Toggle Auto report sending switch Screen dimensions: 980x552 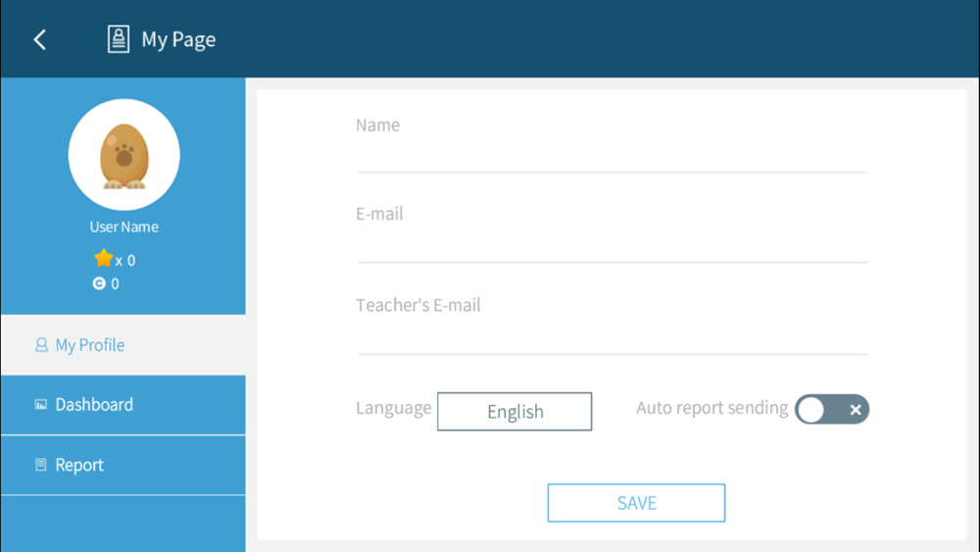click(832, 410)
